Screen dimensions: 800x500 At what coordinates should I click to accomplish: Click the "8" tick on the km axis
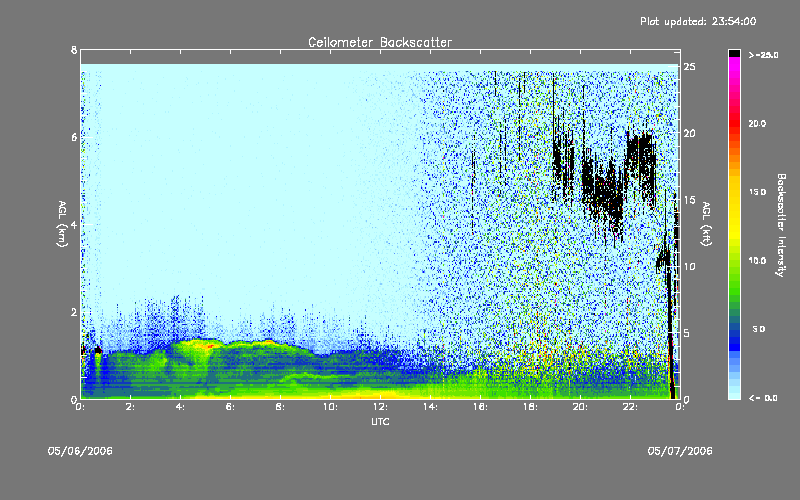[x=74, y=50]
